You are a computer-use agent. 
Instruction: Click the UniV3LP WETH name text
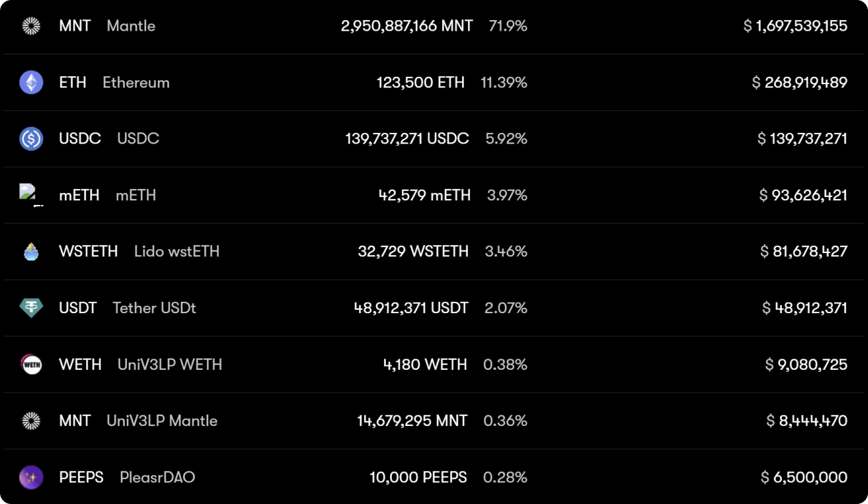coord(170,364)
